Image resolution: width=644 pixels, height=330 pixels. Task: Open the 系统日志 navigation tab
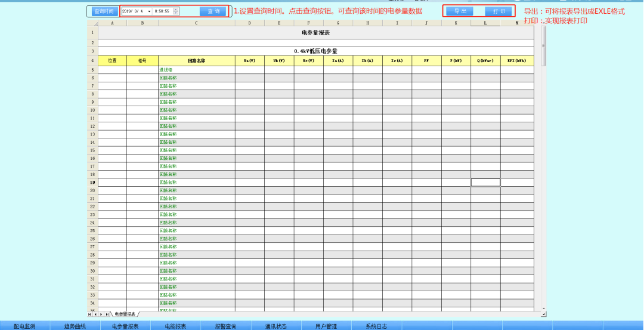tap(377, 326)
